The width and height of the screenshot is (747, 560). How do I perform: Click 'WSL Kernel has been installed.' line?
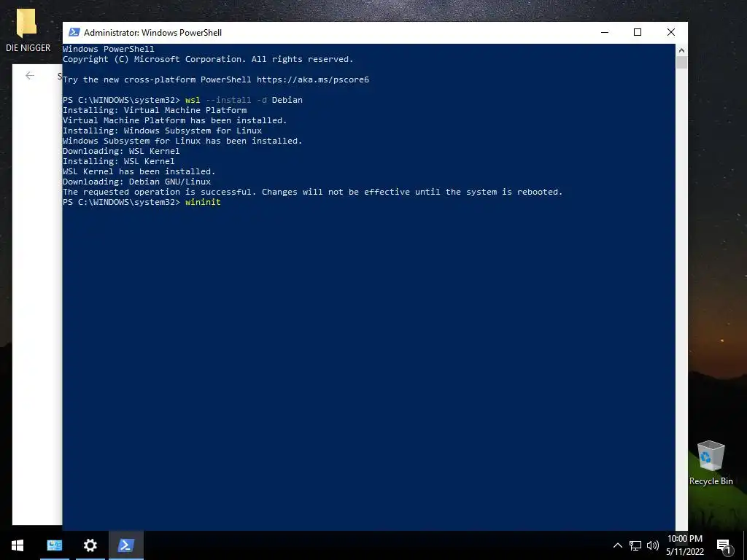pyautogui.click(x=139, y=171)
